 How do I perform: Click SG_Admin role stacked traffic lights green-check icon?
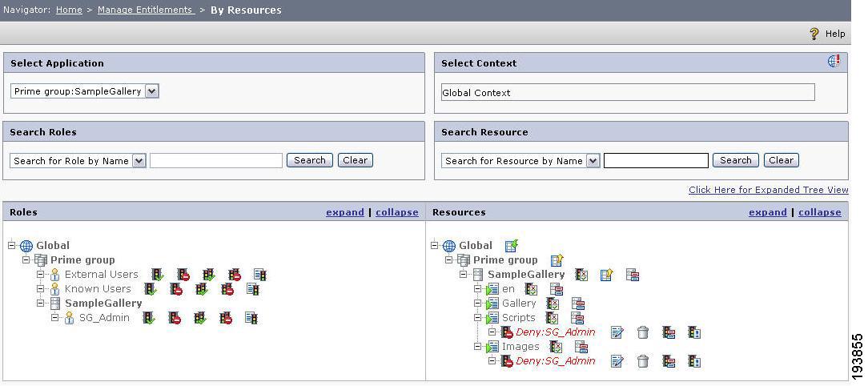(200, 317)
